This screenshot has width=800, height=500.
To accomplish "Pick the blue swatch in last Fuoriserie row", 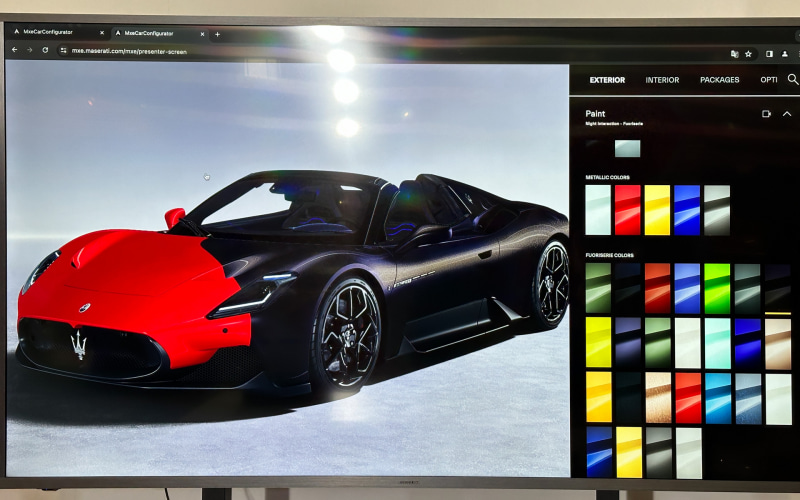I will coord(599,452).
